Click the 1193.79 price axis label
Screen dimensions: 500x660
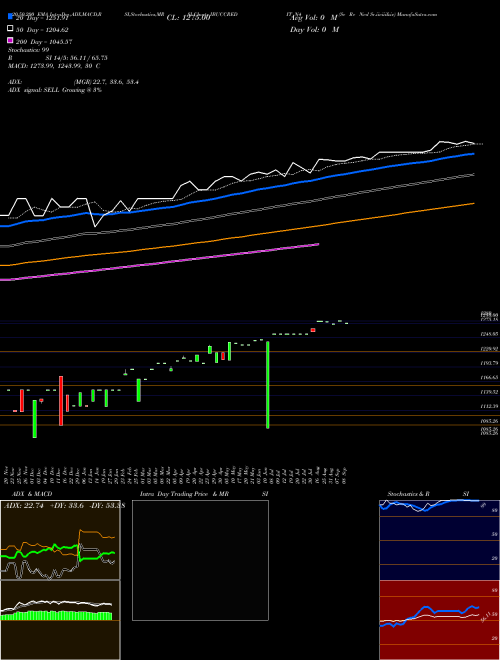click(489, 363)
